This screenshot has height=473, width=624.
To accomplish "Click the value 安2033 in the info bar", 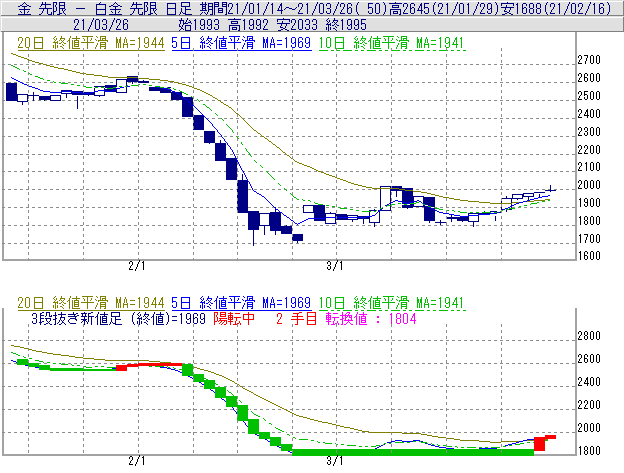I will click(x=297, y=25).
